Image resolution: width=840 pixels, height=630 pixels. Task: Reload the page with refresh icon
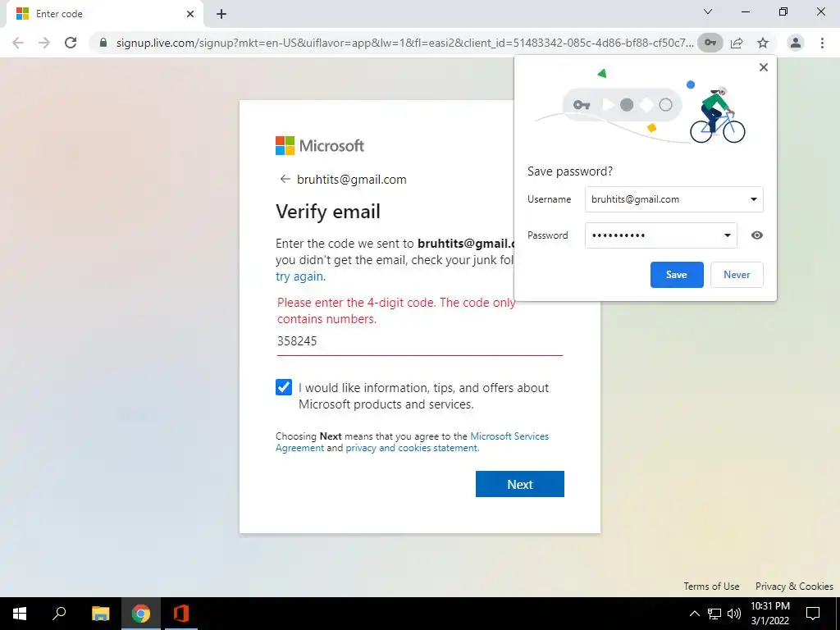click(71, 43)
